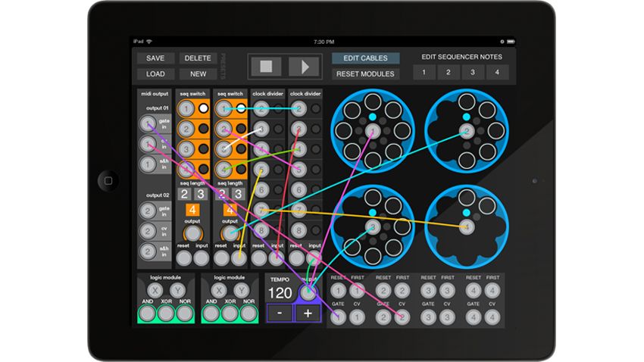Image resolution: width=644 pixels, height=362 pixels.
Task: Toggle the step 2 dot, right seq switch
Action: [x=241, y=129]
